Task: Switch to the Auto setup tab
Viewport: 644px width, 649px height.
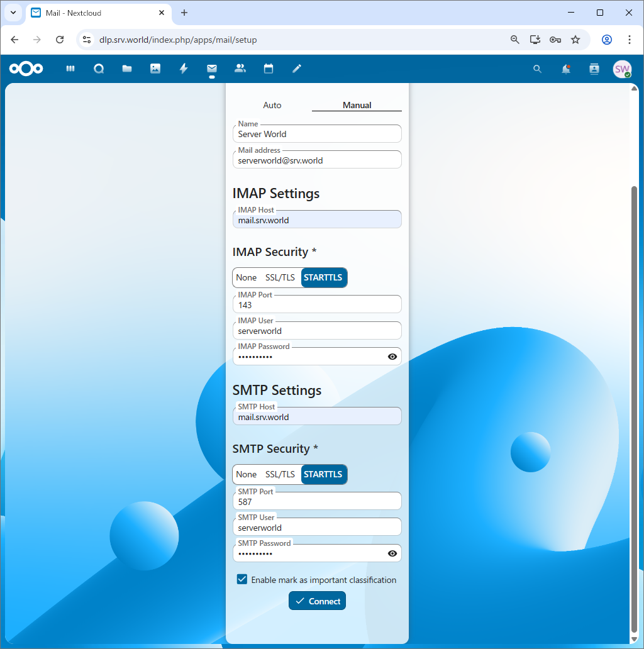Action: (272, 105)
